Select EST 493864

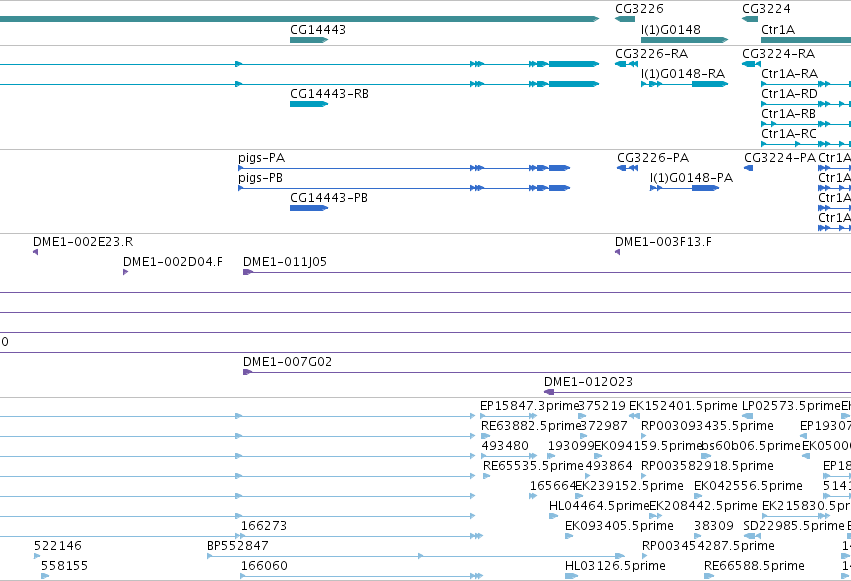[x=588, y=476]
